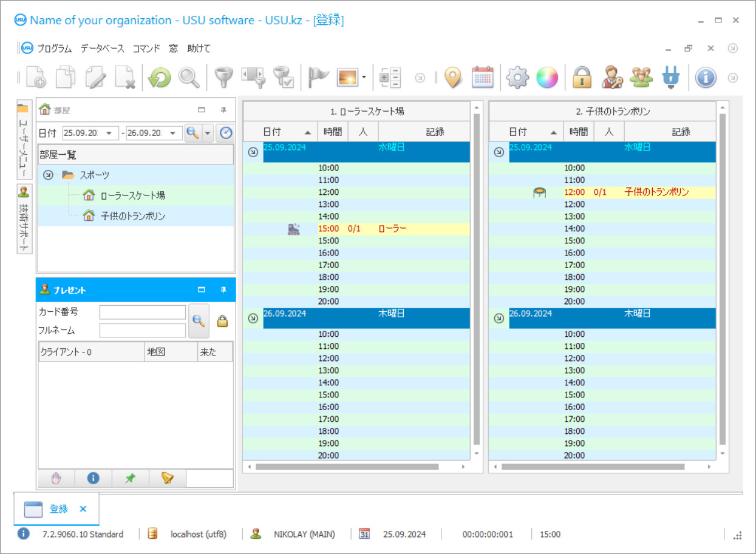The image size is (756, 554).
Task: Click the map location pin icon
Action: point(453,78)
